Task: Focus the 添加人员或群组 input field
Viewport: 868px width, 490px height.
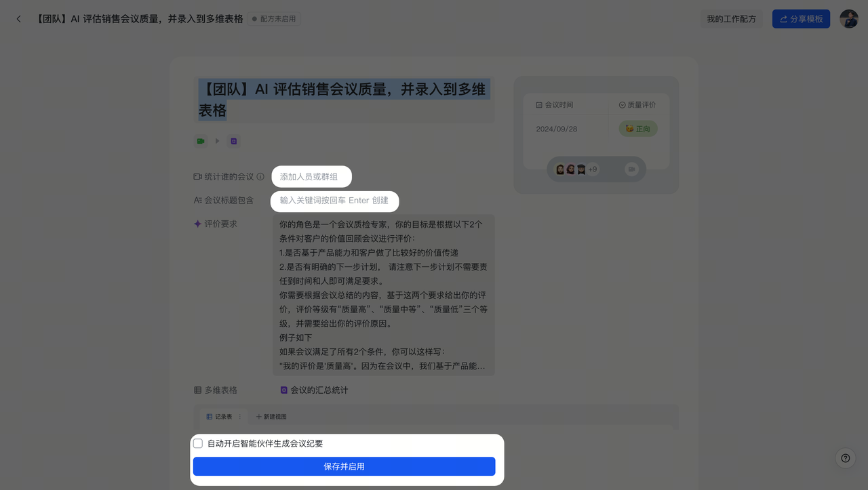Action: [311, 177]
